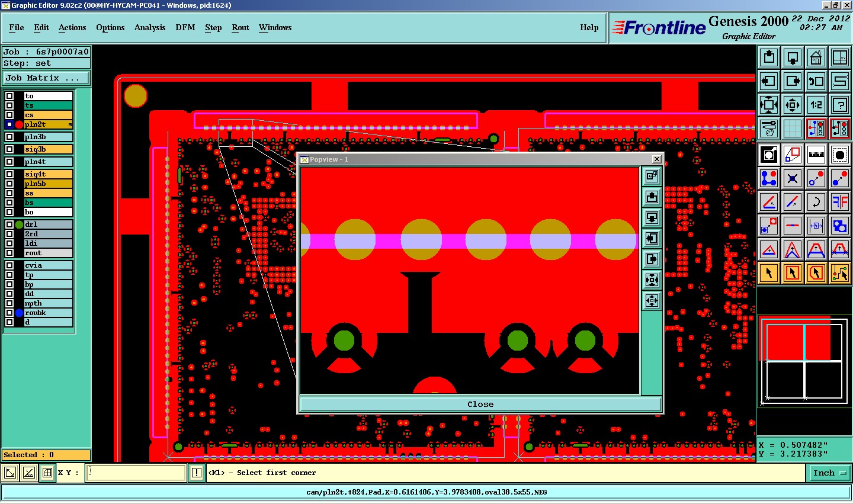The image size is (853, 504).
Task: Click the pan left icon
Action: point(769,81)
